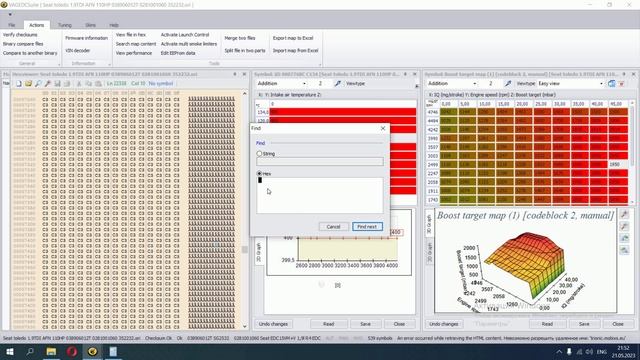Open the Help ribbon tab

click(114, 25)
